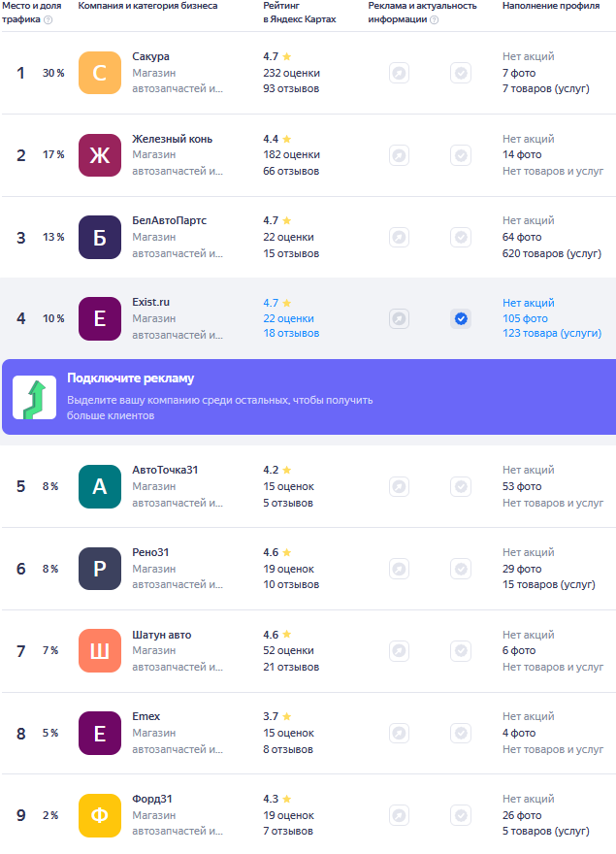Open the 105 фото link
616x854 pixels.
pyautogui.click(x=525, y=318)
